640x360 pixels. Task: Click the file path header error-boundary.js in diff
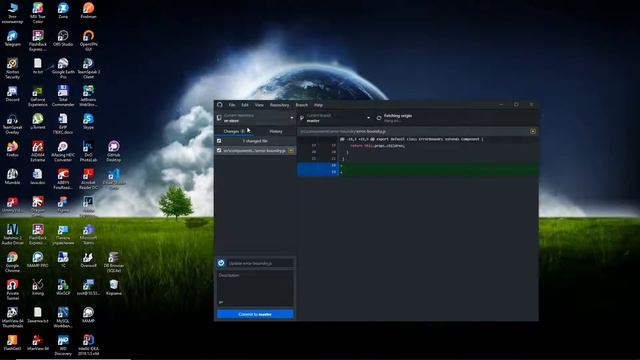pyautogui.click(x=343, y=131)
